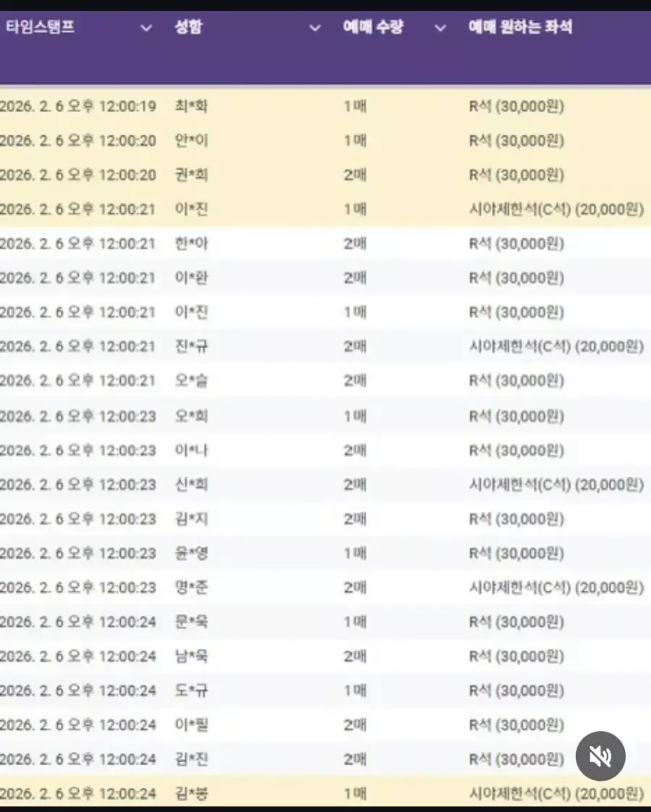Click the 예매 수량 header label
Image resolution: width=651 pixels, height=812 pixels.
[x=373, y=27]
